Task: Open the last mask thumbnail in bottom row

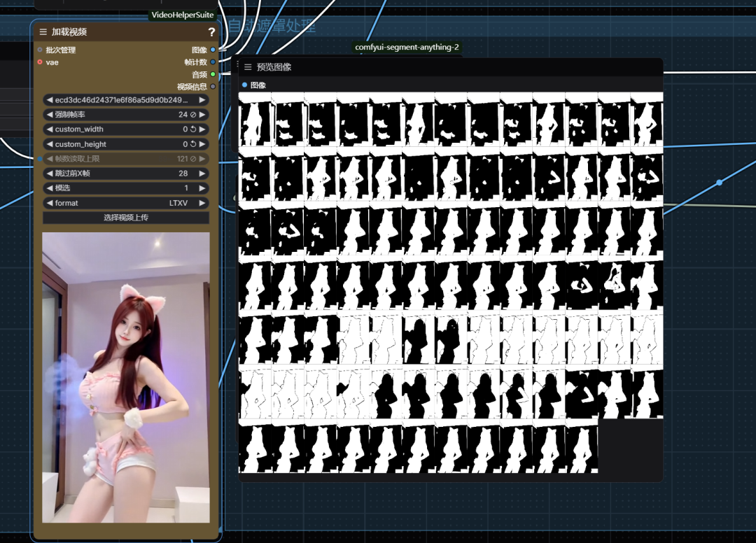Action: pos(582,447)
